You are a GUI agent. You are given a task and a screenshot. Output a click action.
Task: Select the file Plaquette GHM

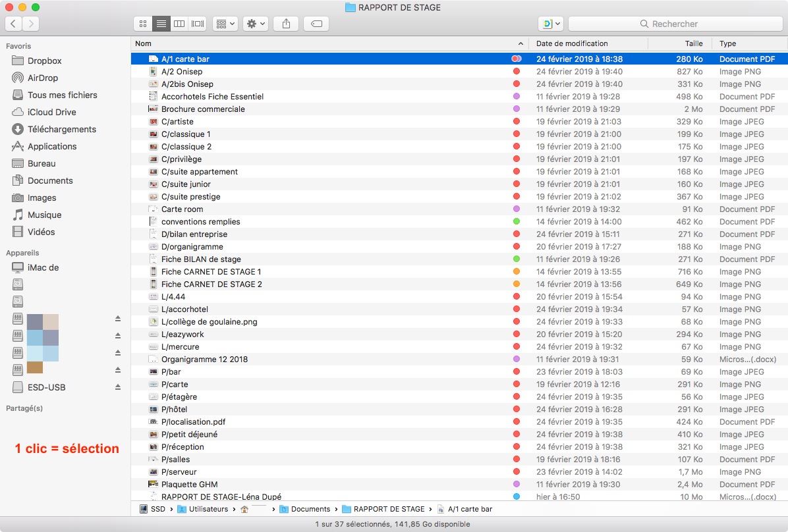[189, 485]
